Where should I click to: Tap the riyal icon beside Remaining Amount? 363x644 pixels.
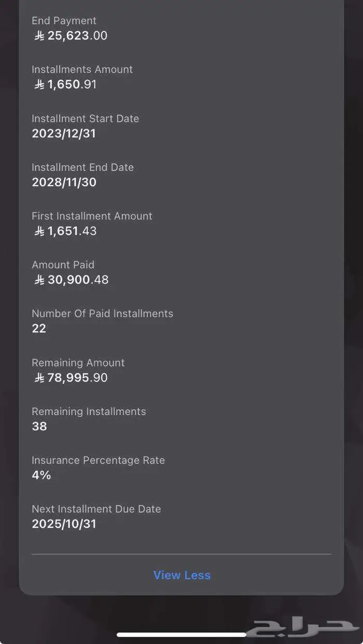click(x=39, y=378)
